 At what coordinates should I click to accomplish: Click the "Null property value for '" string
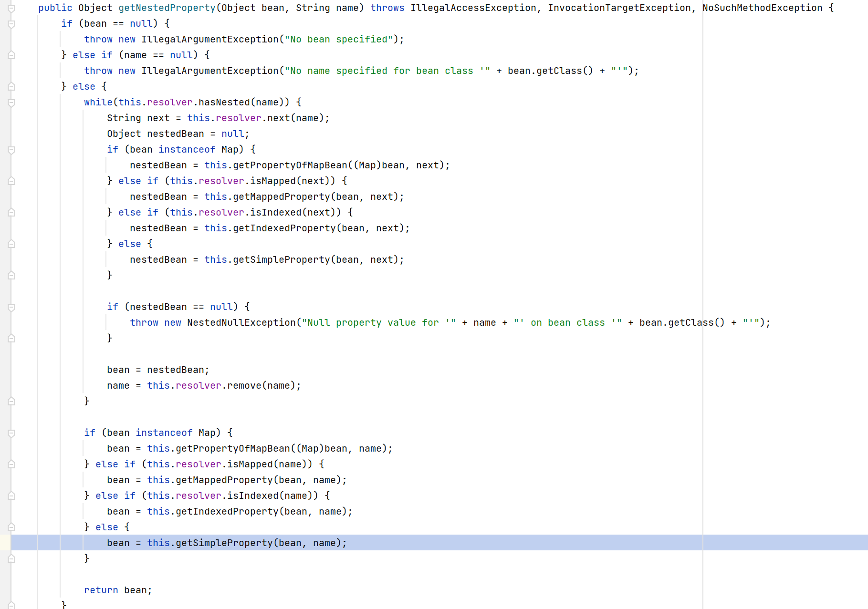pyautogui.click(x=379, y=323)
